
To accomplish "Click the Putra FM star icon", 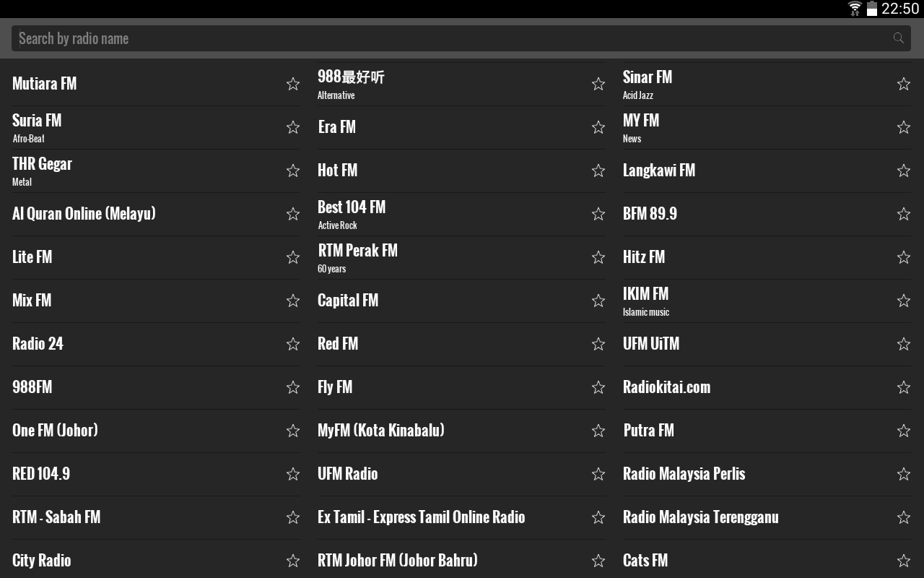I will click(x=904, y=431).
